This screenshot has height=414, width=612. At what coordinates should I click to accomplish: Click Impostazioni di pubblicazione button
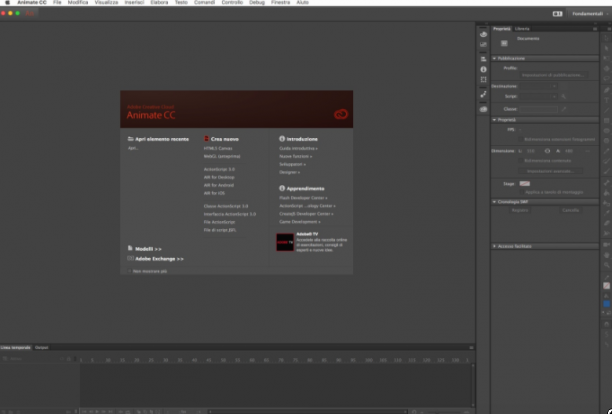pos(553,75)
